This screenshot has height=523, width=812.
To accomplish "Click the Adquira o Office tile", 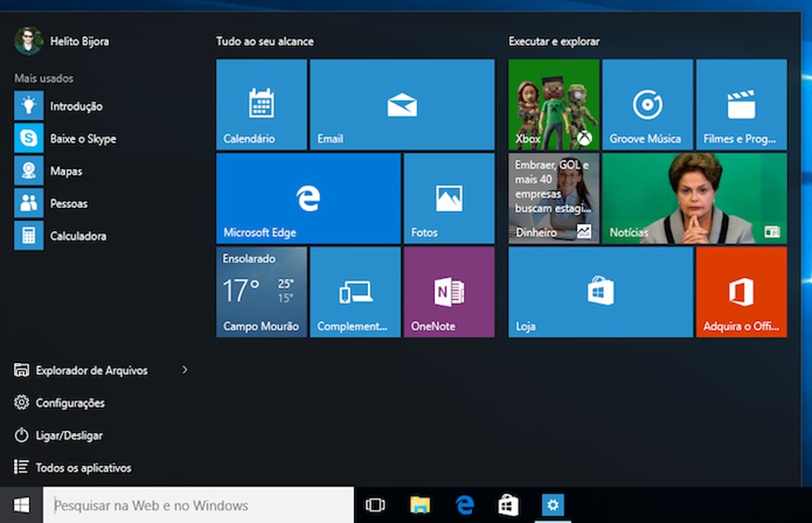I will coord(741,292).
